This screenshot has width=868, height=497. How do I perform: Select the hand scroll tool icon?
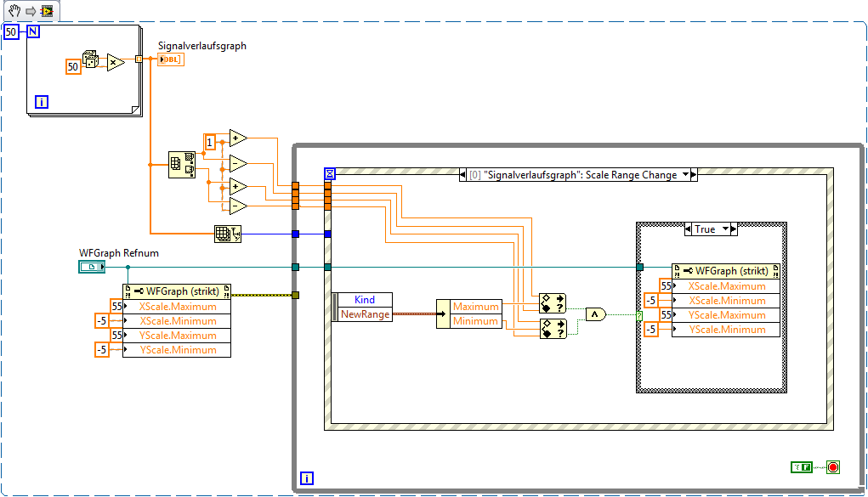point(14,10)
